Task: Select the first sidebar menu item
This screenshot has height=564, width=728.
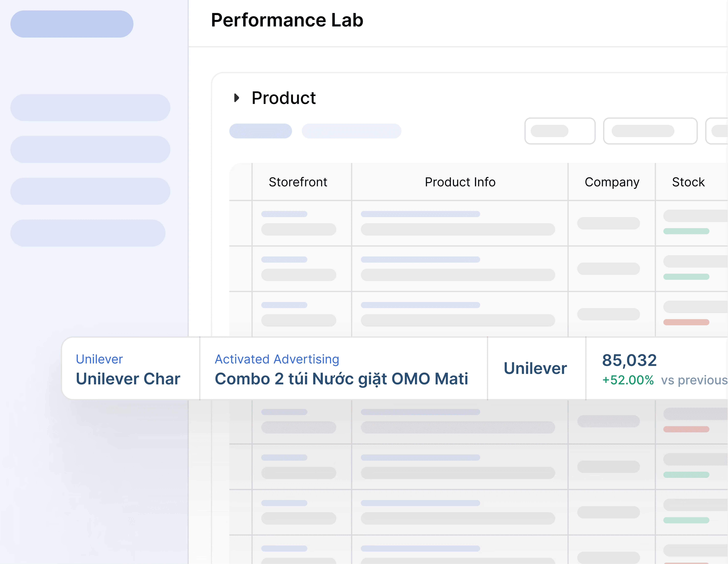Action: click(90, 108)
